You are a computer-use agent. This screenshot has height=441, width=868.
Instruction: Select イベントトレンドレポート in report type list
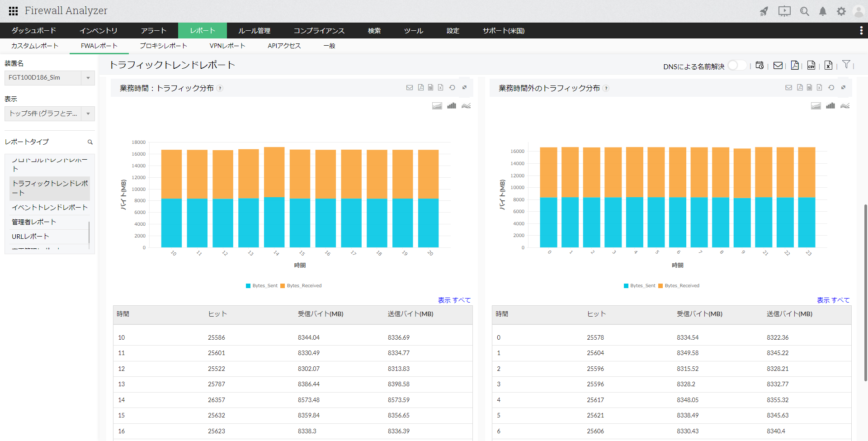click(50, 208)
